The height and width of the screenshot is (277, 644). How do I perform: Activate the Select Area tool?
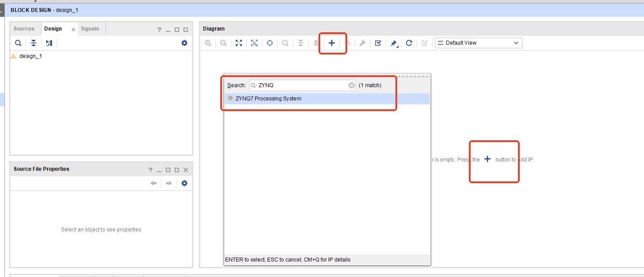coord(254,43)
